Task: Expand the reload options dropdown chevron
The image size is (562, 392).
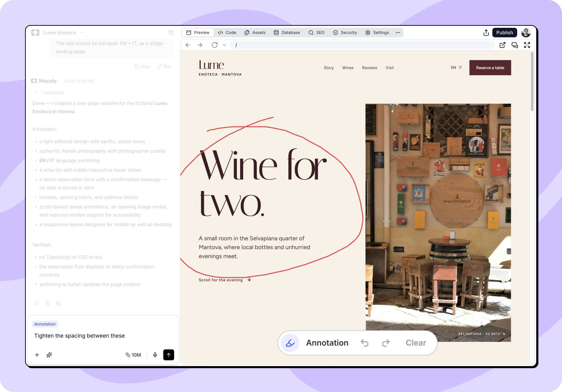Action: point(224,45)
